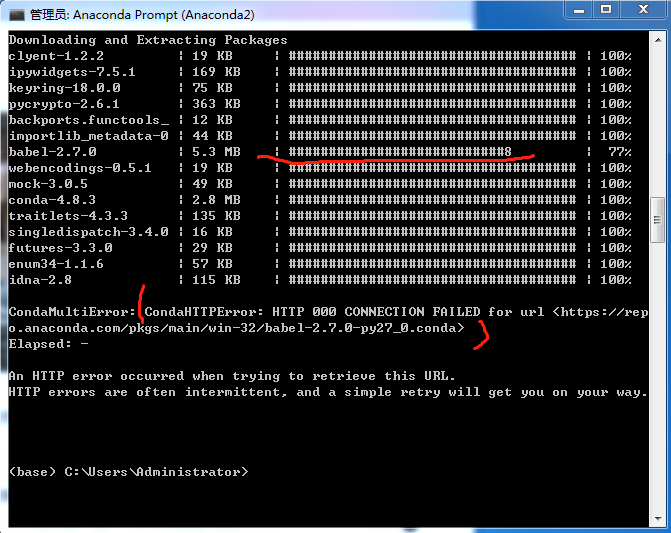Click the 5.3 MB size of babel
This screenshot has height=533, width=671.
(x=214, y=152)
